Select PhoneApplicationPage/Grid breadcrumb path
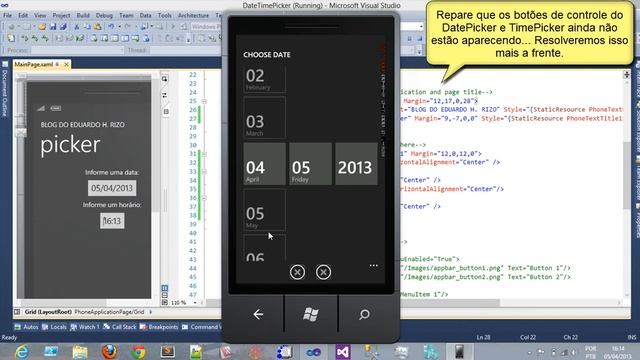Screen dimensions: 640x360 (109, 312)
